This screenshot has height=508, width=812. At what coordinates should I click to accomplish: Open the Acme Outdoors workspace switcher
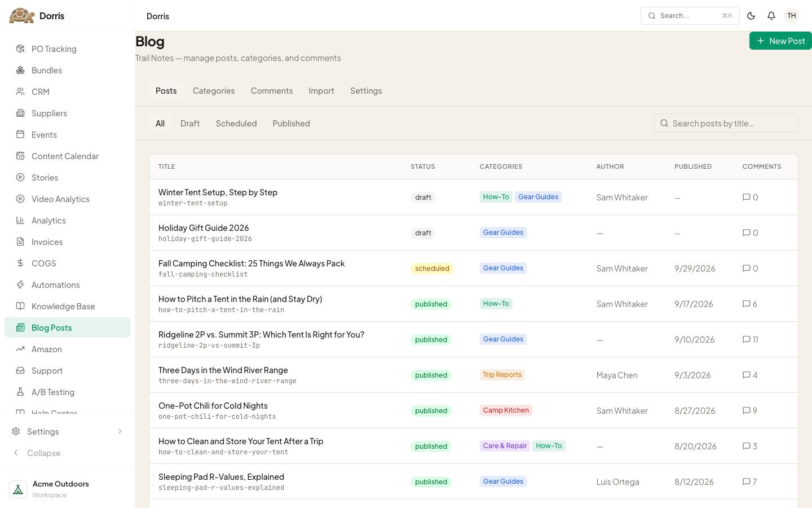click(67, 489)
